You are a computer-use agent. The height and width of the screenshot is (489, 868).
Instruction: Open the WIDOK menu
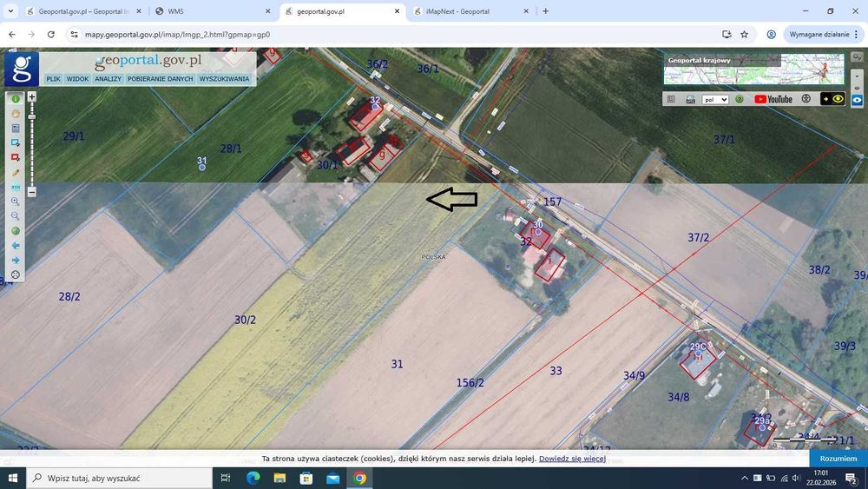click(x=77, y=79)
